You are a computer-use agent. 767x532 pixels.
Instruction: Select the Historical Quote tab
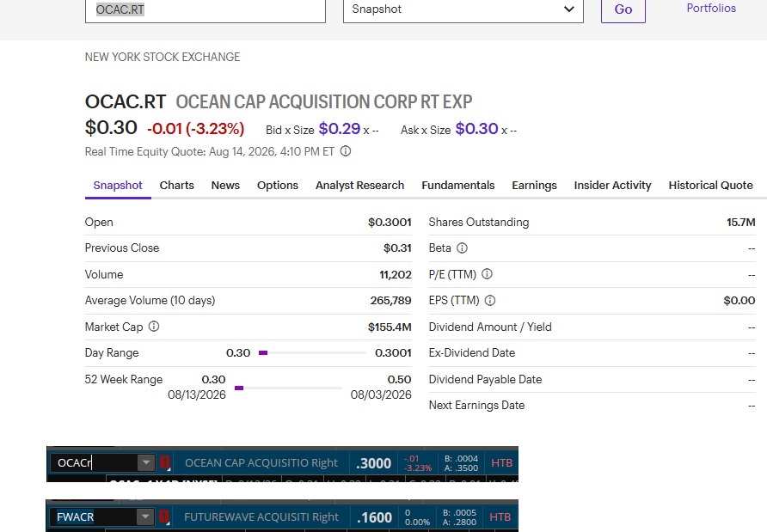pyautogui.click(x=710, y=186)
